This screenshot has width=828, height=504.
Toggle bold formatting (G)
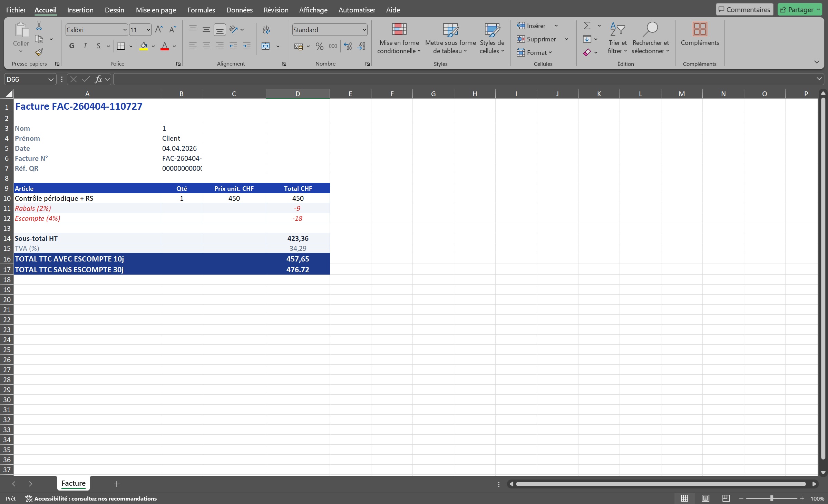pyautogui.click(x=71, y=46)
